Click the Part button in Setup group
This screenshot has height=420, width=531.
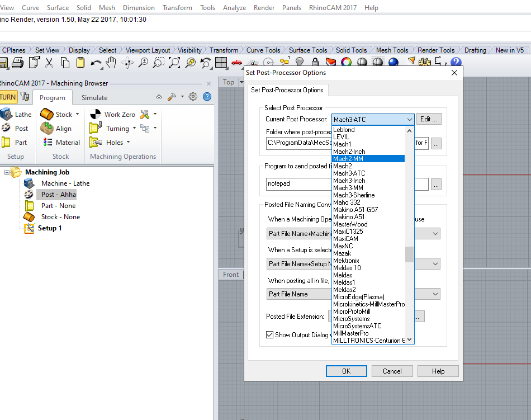click(x=14, y=142)
